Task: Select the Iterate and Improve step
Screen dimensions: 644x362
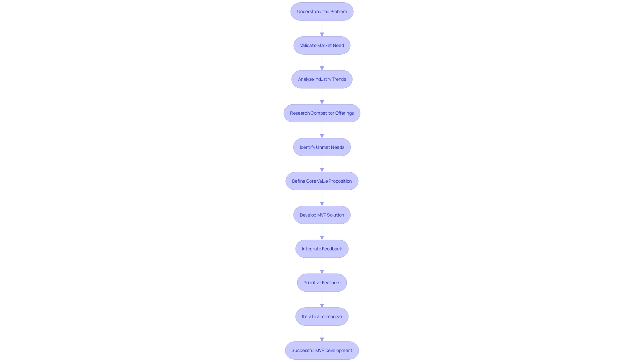Action: (322, 316)
